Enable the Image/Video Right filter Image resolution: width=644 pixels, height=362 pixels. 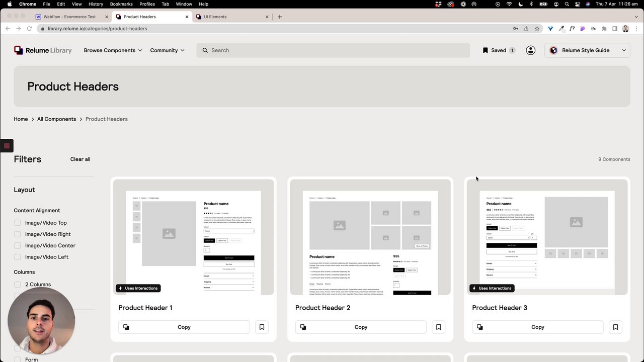tap(18, 234)
